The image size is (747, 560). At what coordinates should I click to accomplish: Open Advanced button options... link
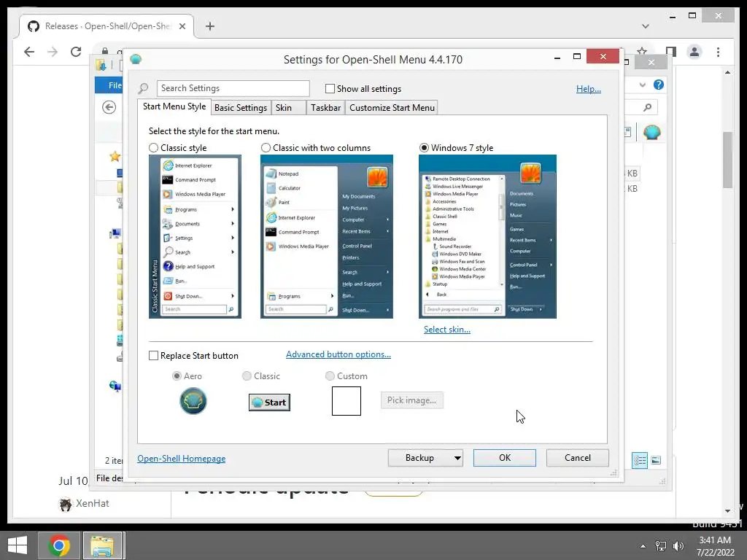338,354
